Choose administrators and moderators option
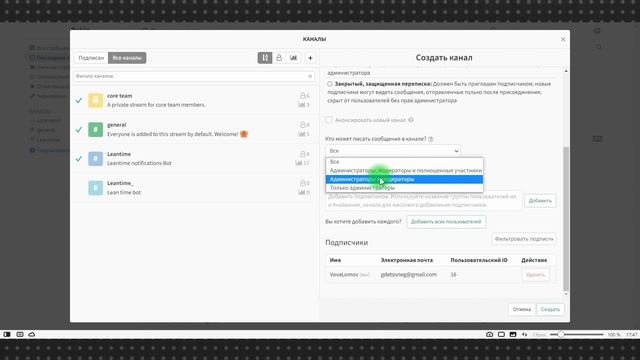The height and width of the screenshot is (360, 640). (404, 179)
